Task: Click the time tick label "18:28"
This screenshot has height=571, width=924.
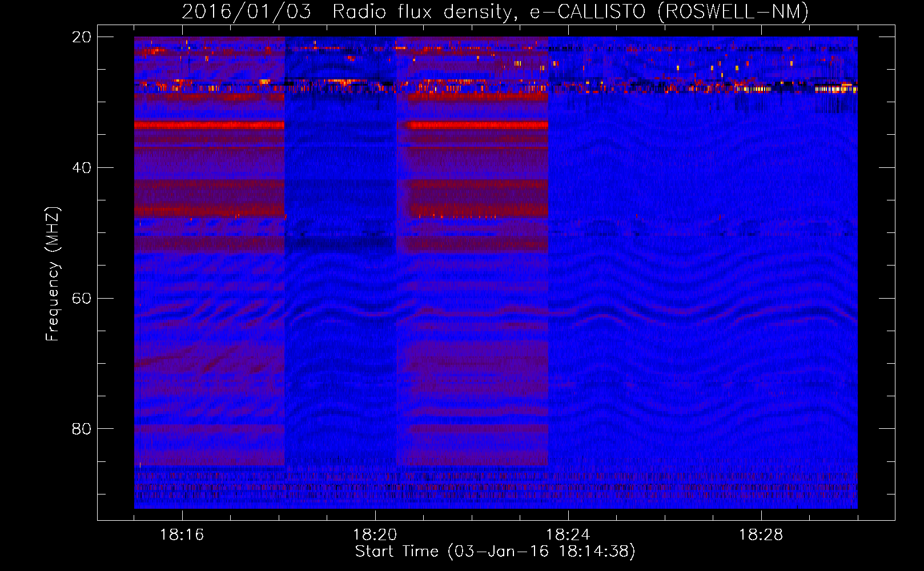Action: (x=761, y=535)
